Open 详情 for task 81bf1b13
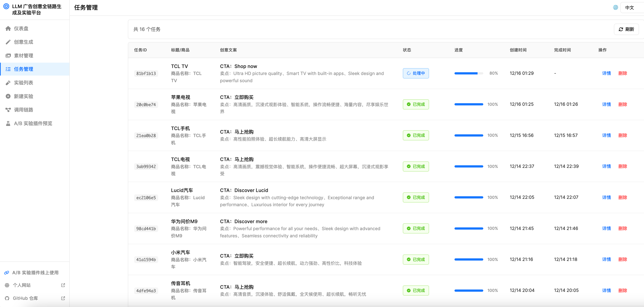Image resolution: width=644 pixels, height=307 pixels. click(606, 73)
